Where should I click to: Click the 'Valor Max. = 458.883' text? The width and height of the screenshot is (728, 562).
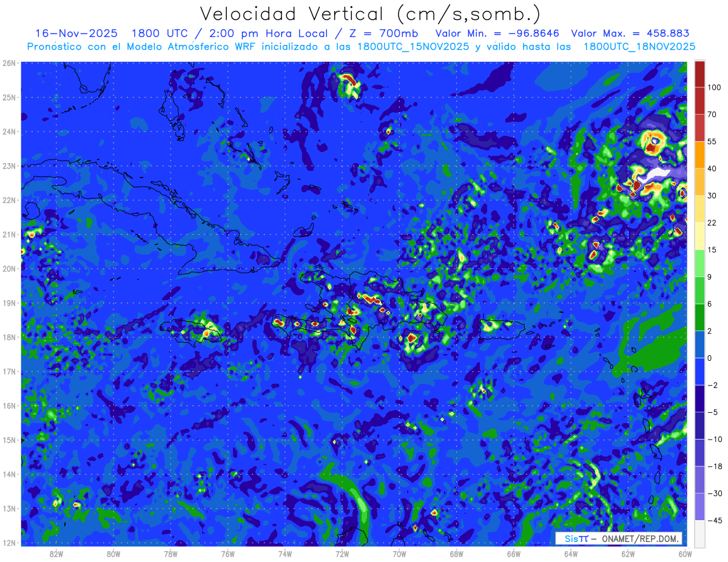630,33
